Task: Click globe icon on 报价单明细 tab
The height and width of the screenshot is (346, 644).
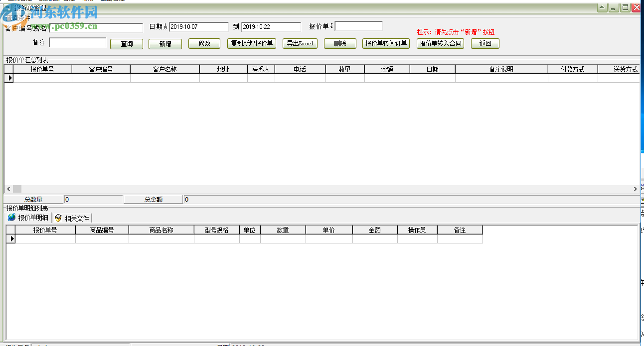Action: pyautogui.click(x=11, y=218)
